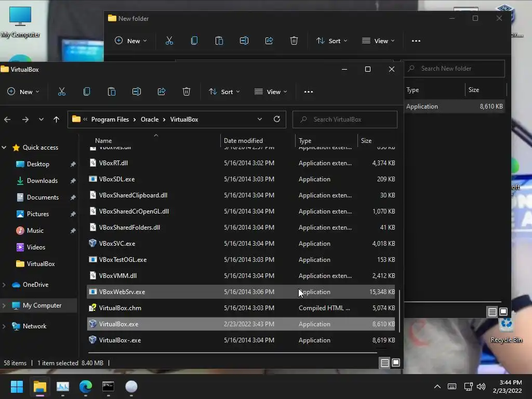Go back with the left arrow
The image size is (532, 399).
click(x=7, y=119)
